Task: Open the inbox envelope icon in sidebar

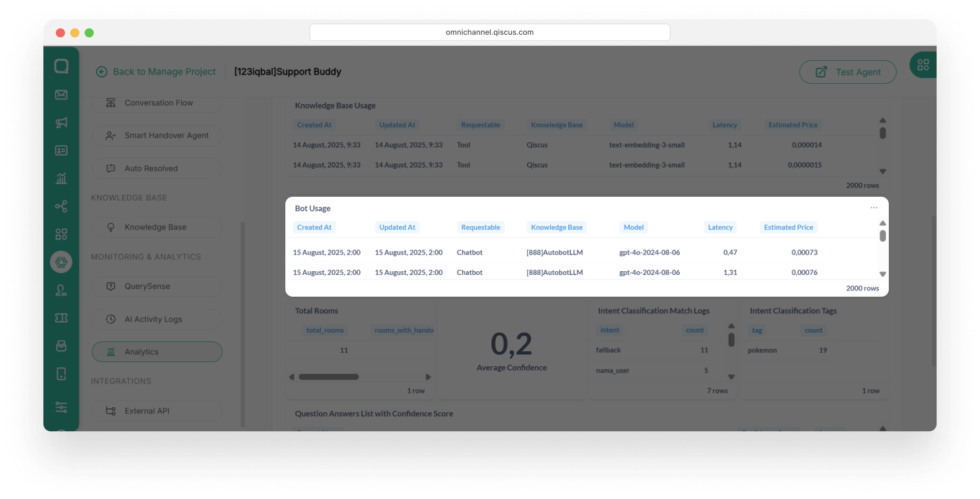Action: click(x=61, y=95)
